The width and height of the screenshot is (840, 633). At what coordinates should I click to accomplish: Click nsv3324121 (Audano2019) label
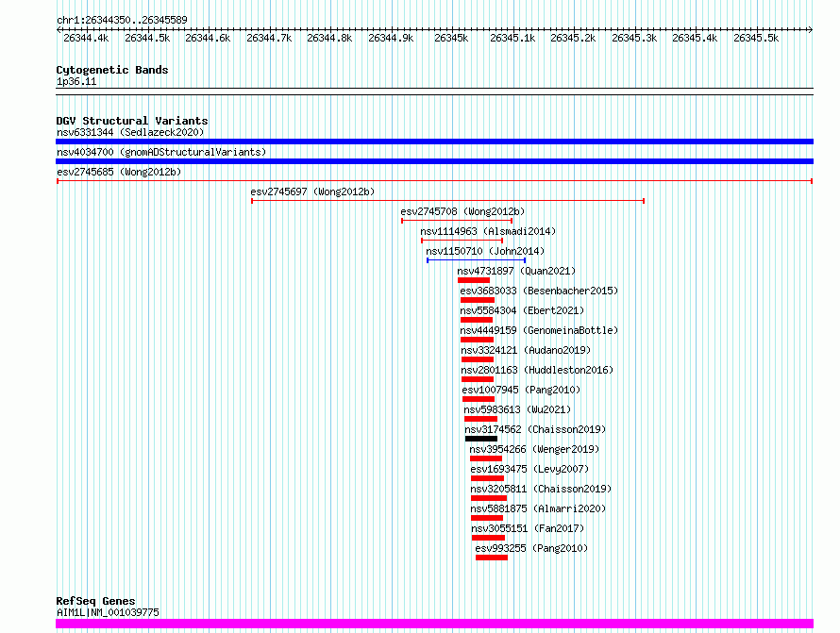[526, 350]
